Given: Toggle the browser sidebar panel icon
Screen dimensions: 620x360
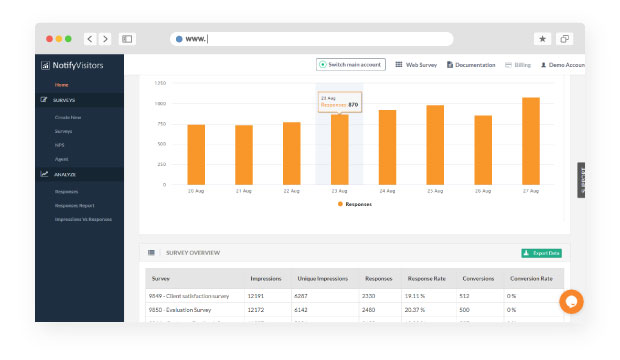Looking at the screenshot, I should pos(127,39).
